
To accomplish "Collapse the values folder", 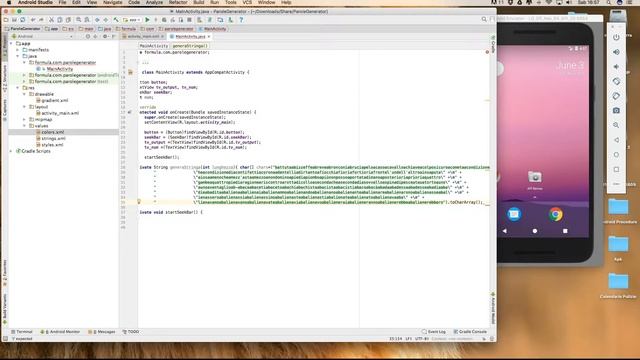I will click(x=24, y=126).
